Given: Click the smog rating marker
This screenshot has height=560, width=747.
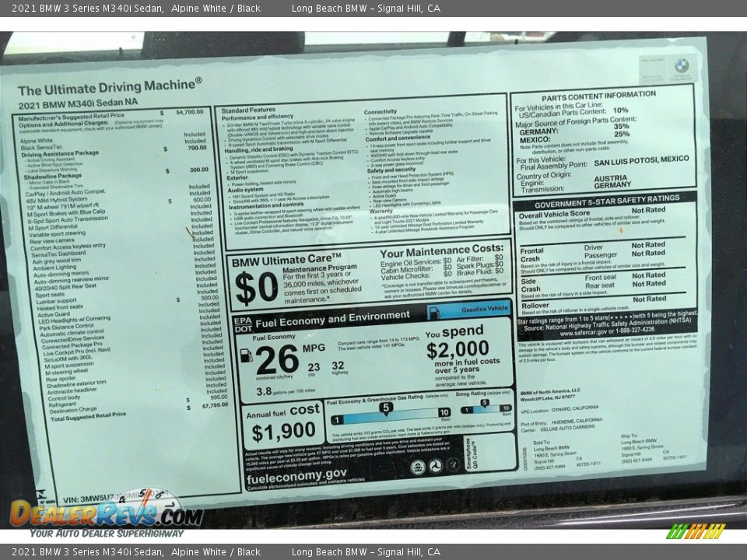Looking at the screenshot, I should [x=484, y=403].
